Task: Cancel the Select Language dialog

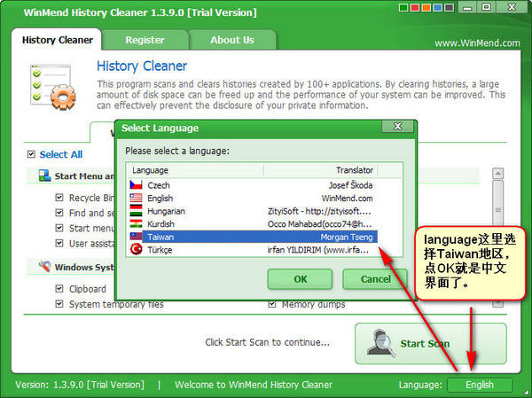Action: (375, 279)
